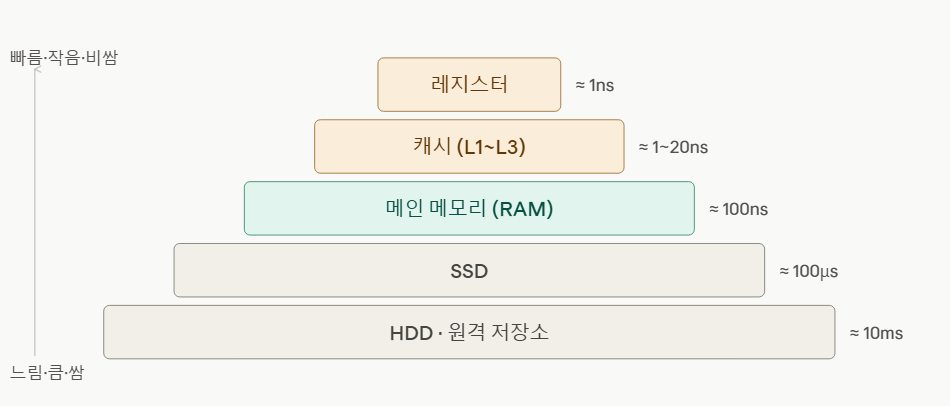Click the 느림·큼·쌈 axis label
This screenshot has height=406, width=950.
tap(47, 373)
